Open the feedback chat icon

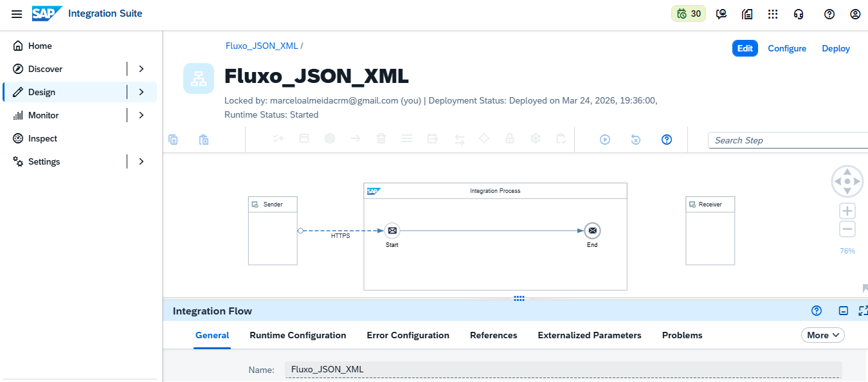coord(722,14)
